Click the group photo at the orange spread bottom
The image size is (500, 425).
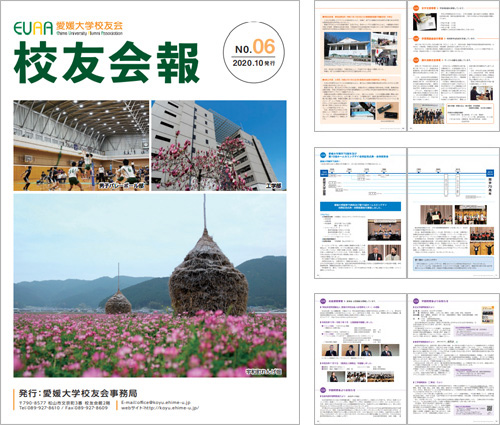click(x=428, y=113)
